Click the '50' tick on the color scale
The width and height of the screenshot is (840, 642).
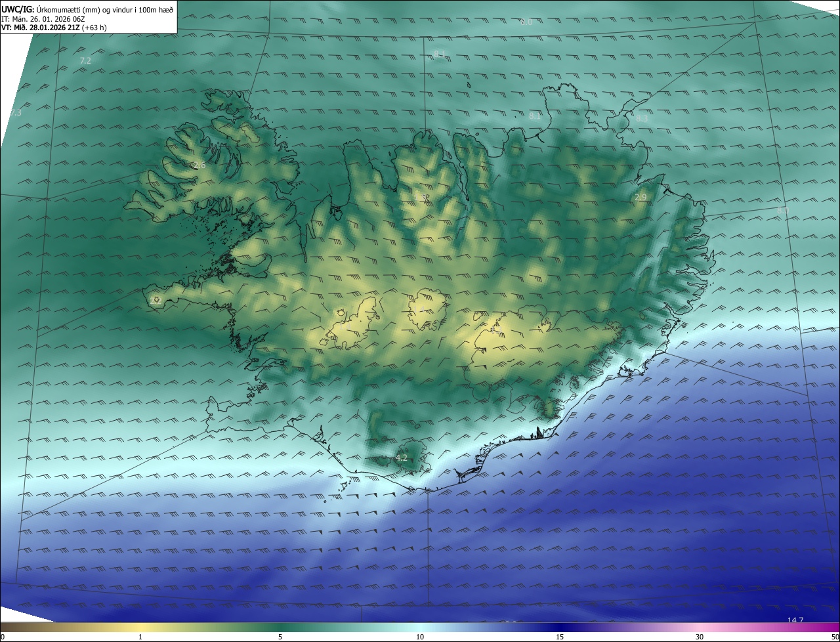pyautogui.click(x=835, y=637)
